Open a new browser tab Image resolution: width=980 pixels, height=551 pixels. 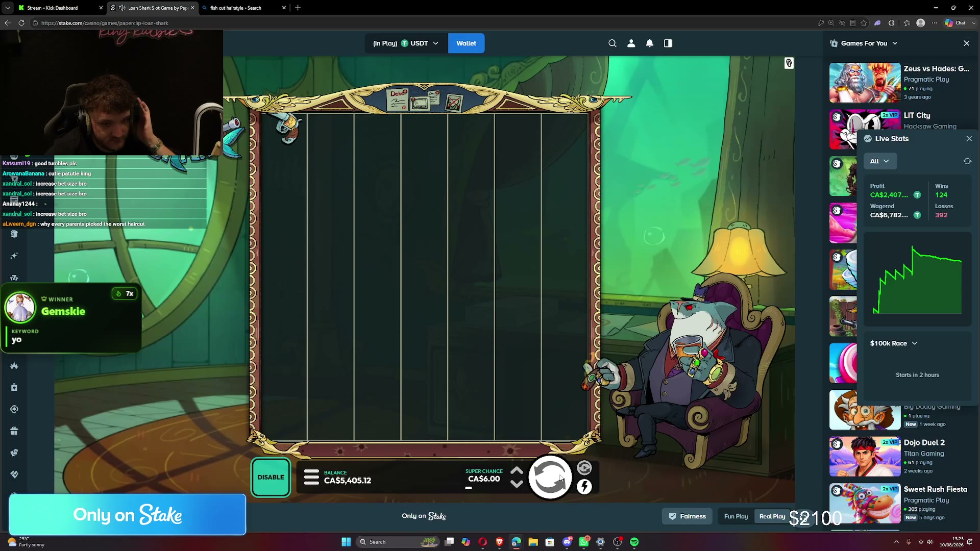pyautogui.click(x=298, y=8)
